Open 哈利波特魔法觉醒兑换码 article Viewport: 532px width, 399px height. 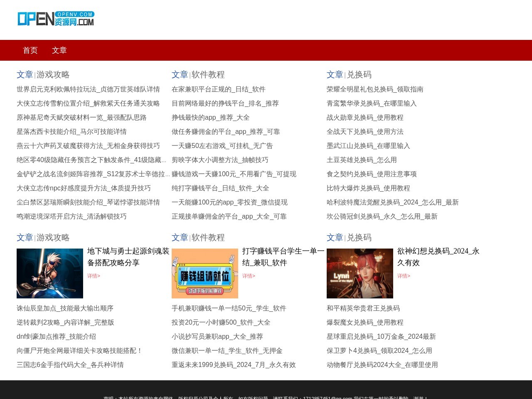pos(393,202)
